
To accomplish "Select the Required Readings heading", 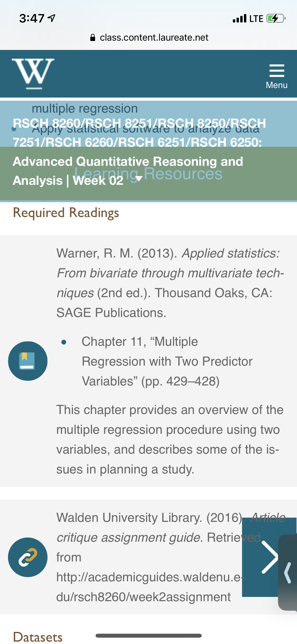I will (66, 213).
